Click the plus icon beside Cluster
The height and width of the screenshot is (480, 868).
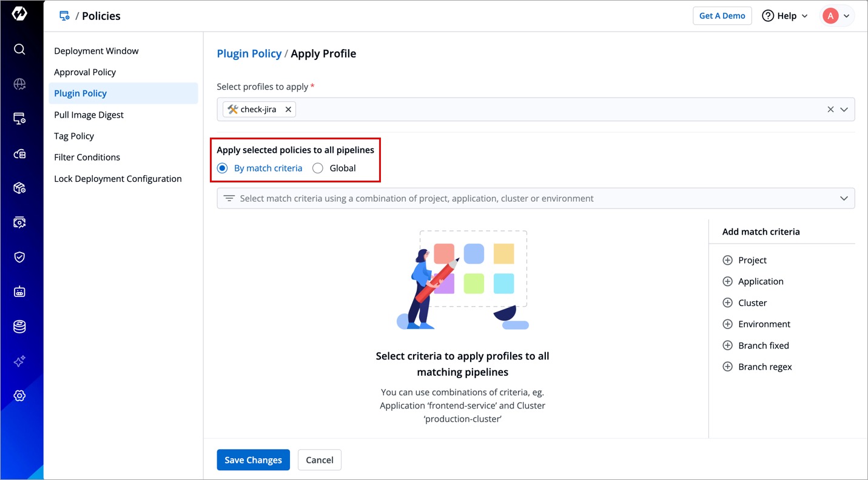point(727,303)
